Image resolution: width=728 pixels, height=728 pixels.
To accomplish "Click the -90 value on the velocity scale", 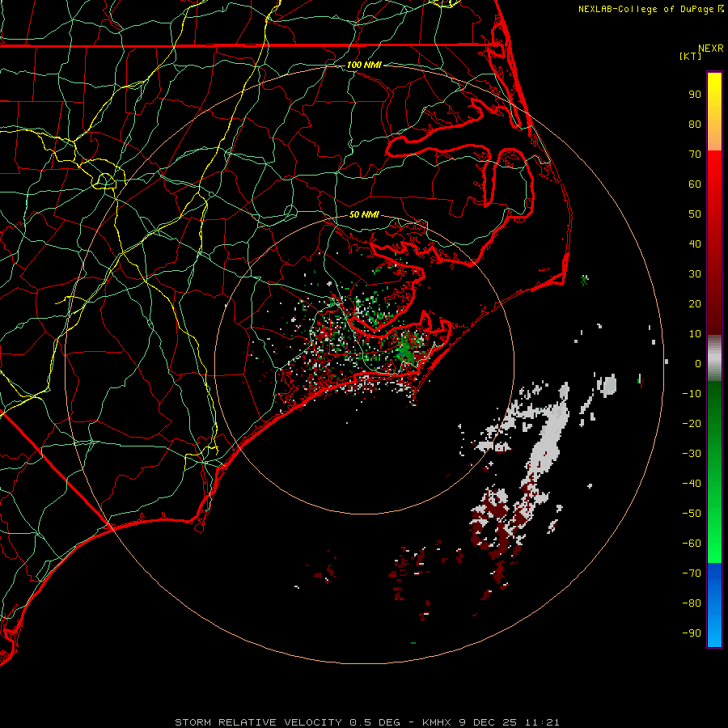I will pos(692,633).
